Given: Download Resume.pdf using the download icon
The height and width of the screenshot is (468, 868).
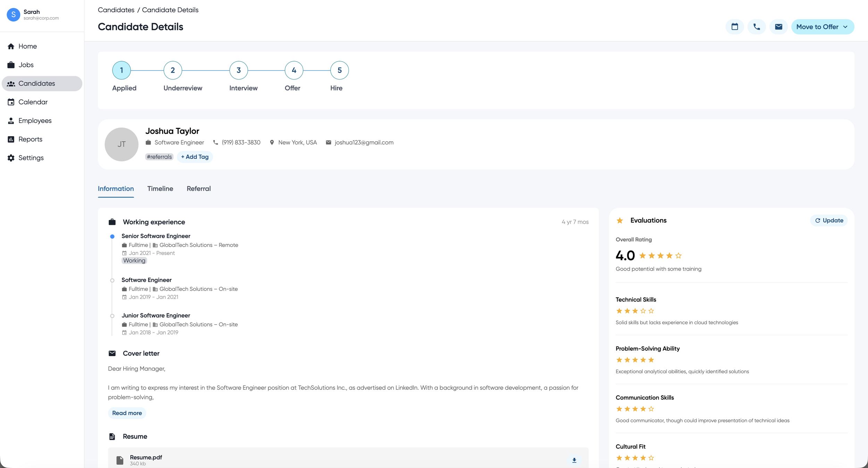Looking at the screenshot, I should click(574, 460).
